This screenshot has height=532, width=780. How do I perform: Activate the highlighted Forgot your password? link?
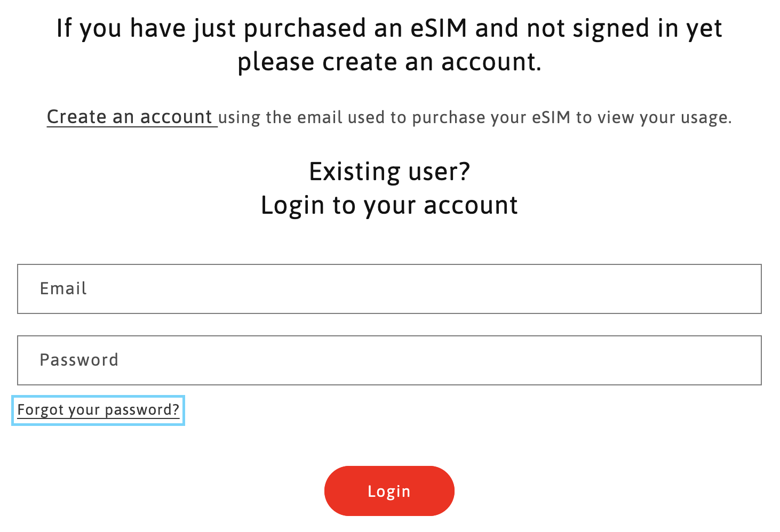(98, 410)
